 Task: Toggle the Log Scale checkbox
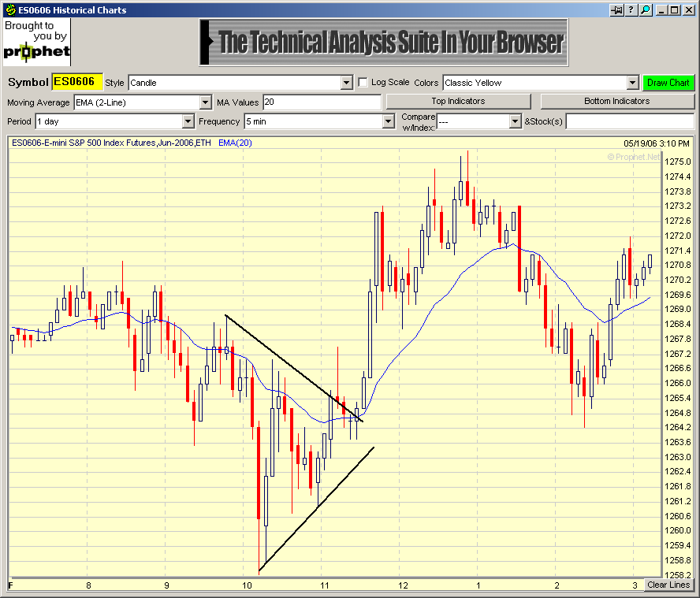point(363,82)
